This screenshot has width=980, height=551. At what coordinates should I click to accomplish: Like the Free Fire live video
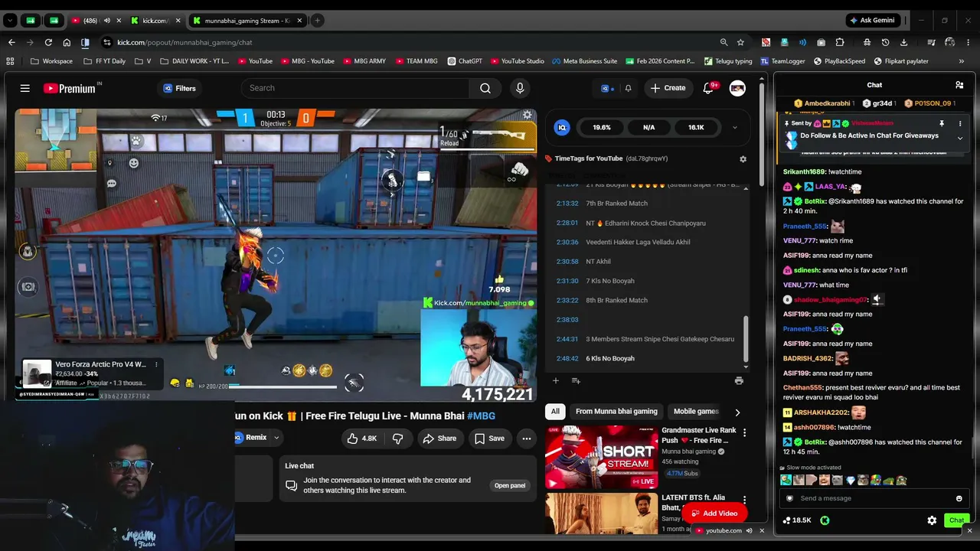coord(361,439)
